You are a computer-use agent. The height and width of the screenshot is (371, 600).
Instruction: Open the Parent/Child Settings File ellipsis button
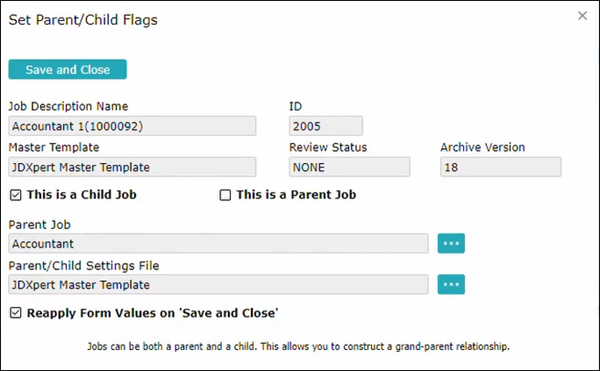(451, 284)
